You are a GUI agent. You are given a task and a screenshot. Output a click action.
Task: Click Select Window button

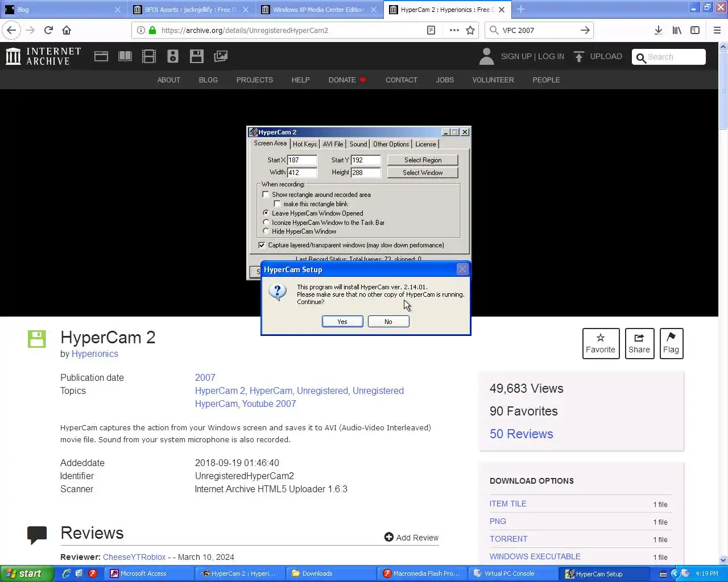click(x=423, y=173)
